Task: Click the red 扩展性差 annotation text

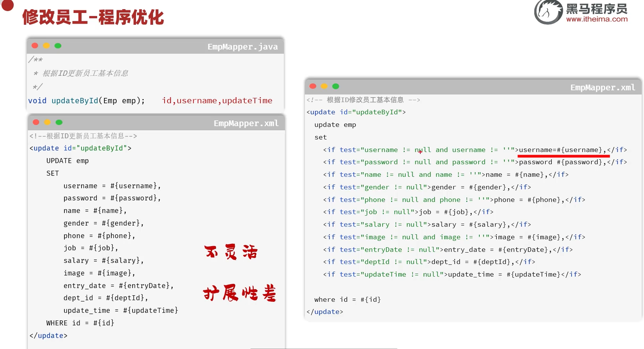Action: 240,293
